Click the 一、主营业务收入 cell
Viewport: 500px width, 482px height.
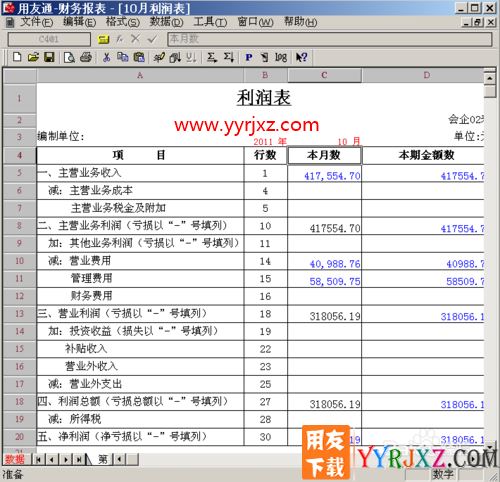click(x=140, y=173)
